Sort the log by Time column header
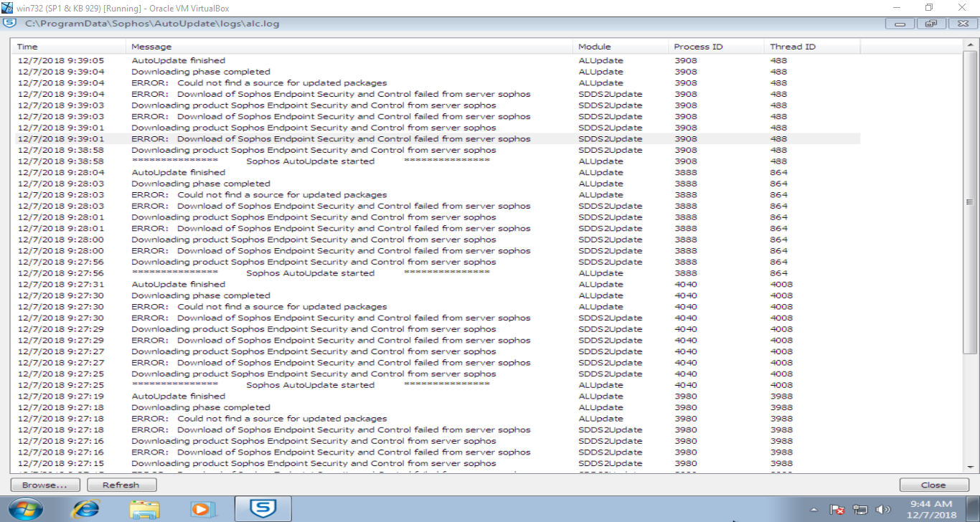 coord(70,47)
